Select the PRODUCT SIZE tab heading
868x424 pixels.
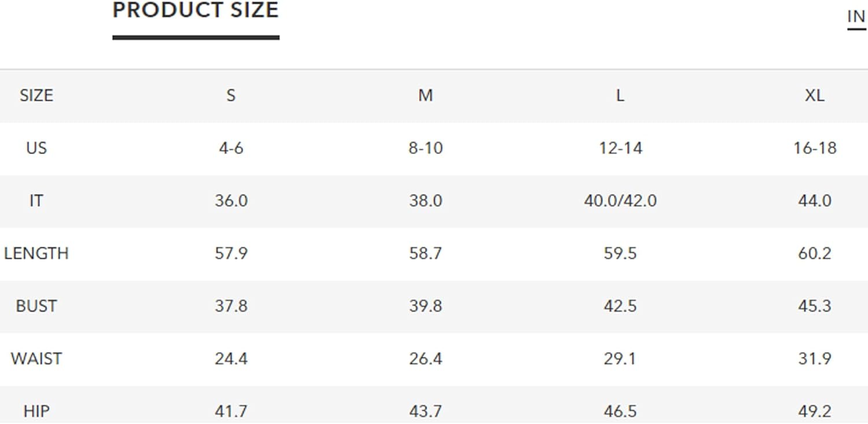[196, 10]
